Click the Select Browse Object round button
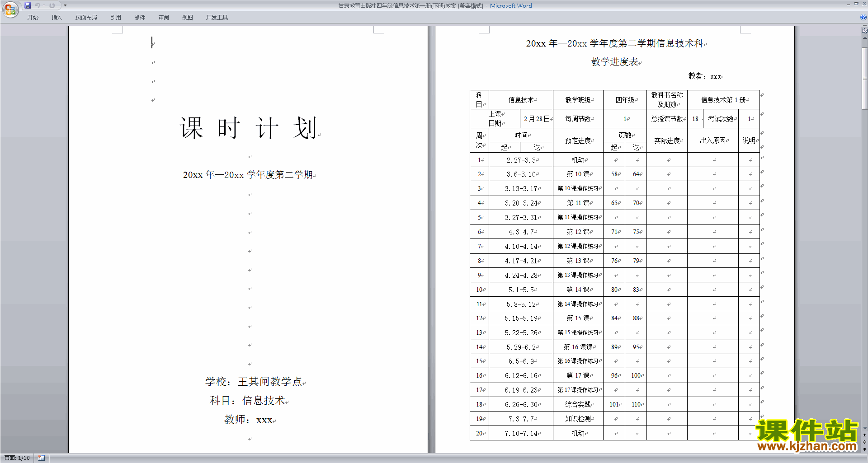Viewport: 868px width, 463px height. pyautogui.click(x=864, y=442)
